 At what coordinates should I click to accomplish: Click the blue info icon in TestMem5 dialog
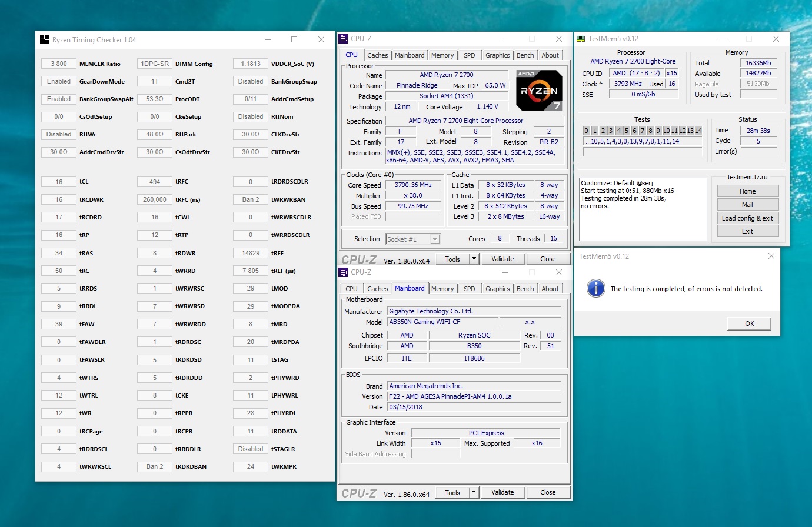click(x=595, y=288)
